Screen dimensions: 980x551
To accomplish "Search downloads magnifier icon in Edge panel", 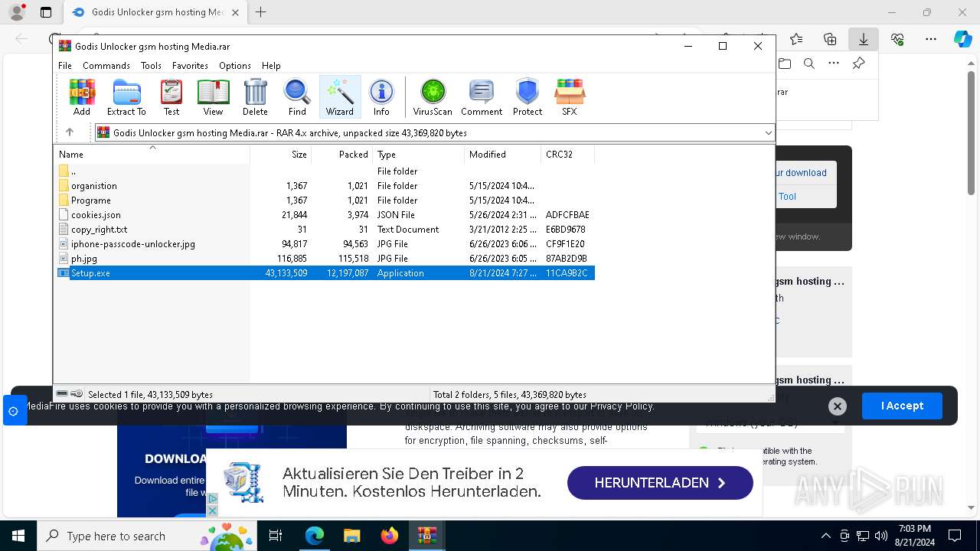I will click(808, 64).
